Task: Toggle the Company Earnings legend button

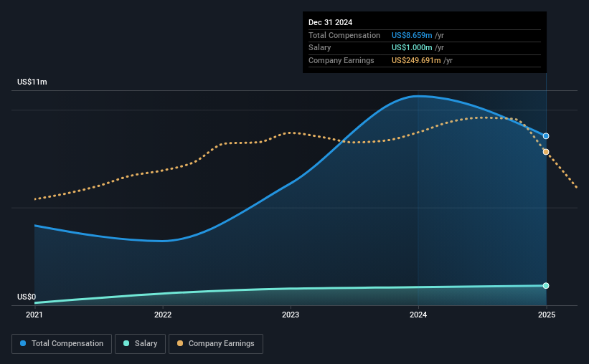Action: [216, 344]
